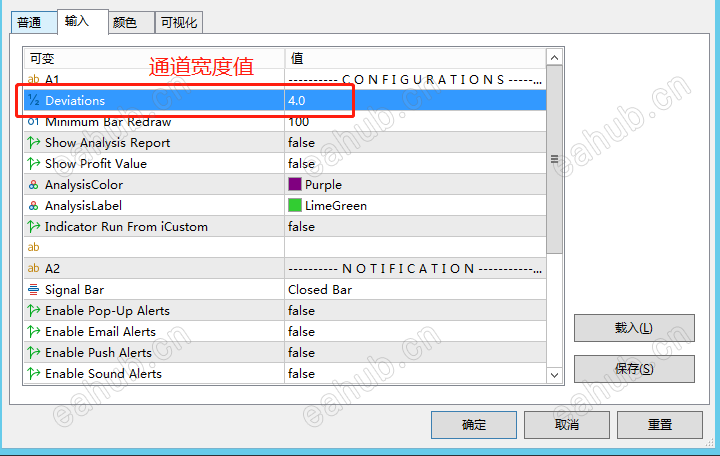
Task: Click boolean icon beside Enable Email Alerts
Action: 34,332
